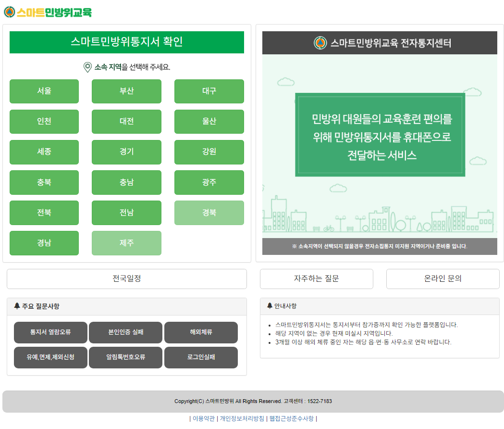The height and width of the screenshot is (429, 504).
Task: Select the 경북 region button
Action: (209, 213)
